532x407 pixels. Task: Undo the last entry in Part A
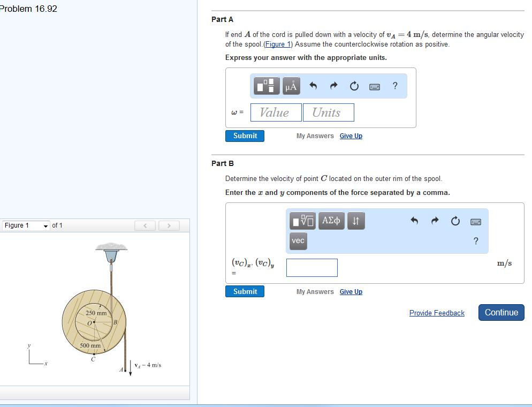point(313,86)
